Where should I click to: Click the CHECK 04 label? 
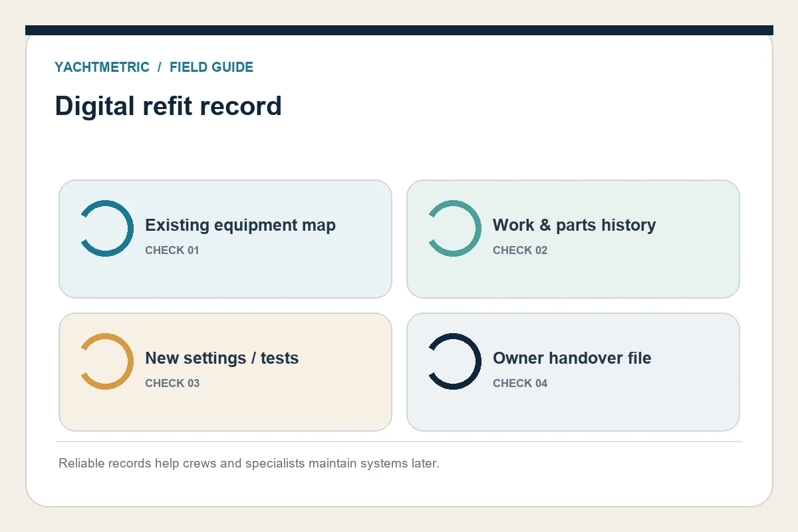pos(520,383)
